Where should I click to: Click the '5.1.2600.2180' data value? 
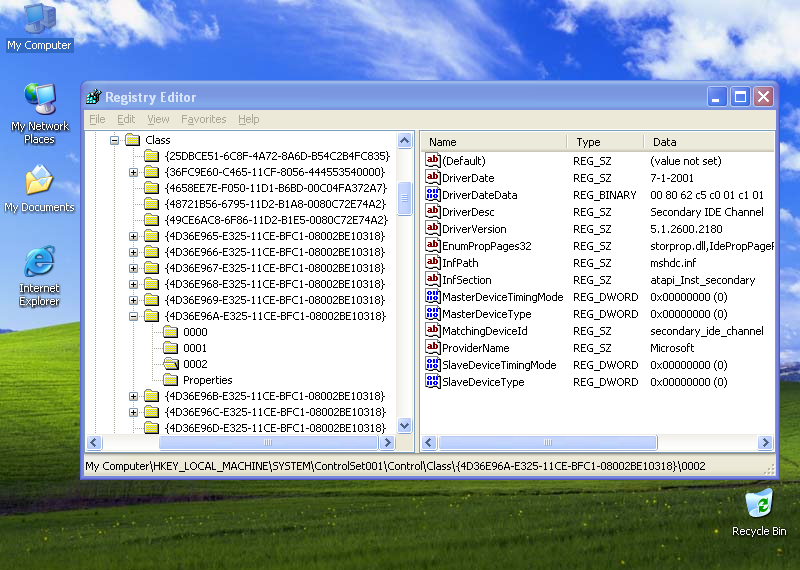[x=686, y=229]
